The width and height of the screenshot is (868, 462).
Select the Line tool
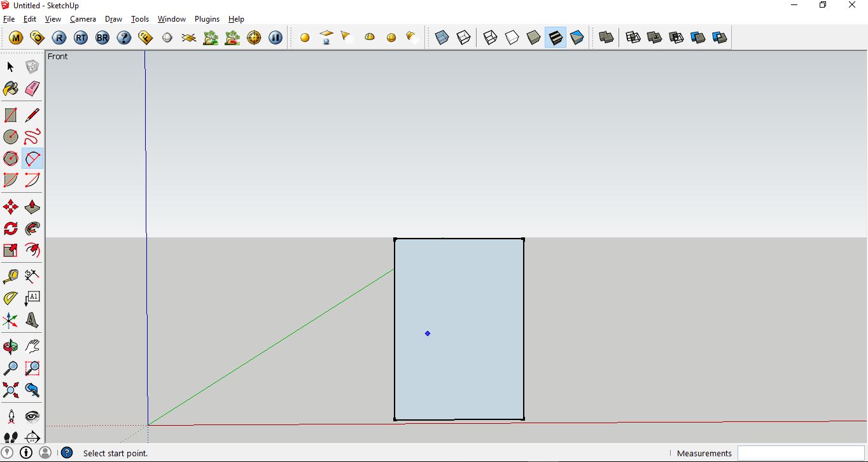pyautogui.click(x=32, y=115)
